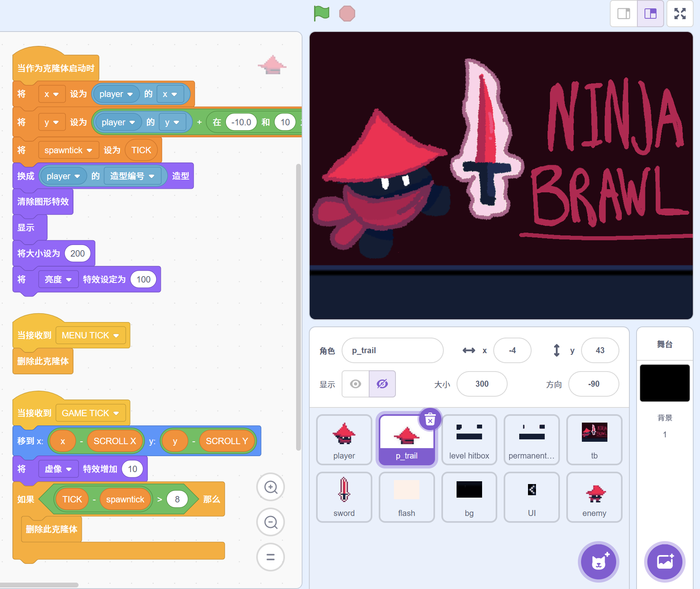Click the green flag to run project
700x589 pixels.
point(321,13)
